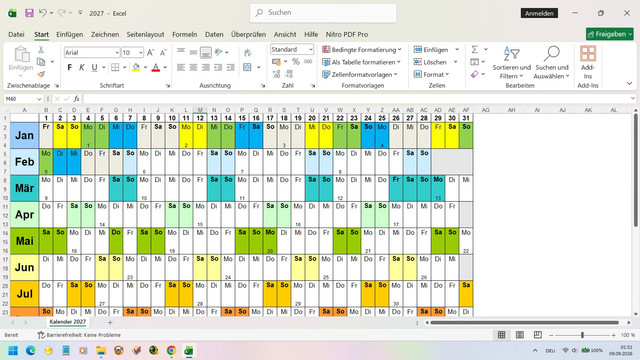640x360 pixels.
Task: Click Suchen und Auswählen button
Action: tap(551, 62)
